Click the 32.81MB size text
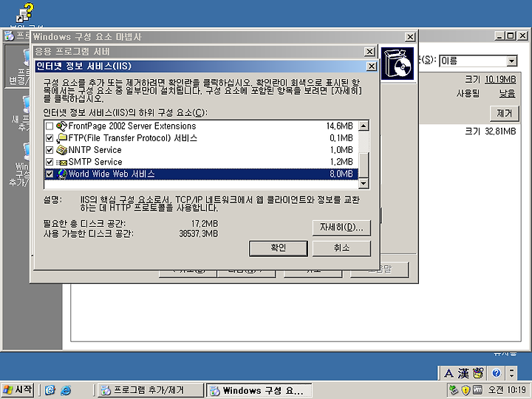This screenshot has width=532, height=399. (x=500, y=132)
